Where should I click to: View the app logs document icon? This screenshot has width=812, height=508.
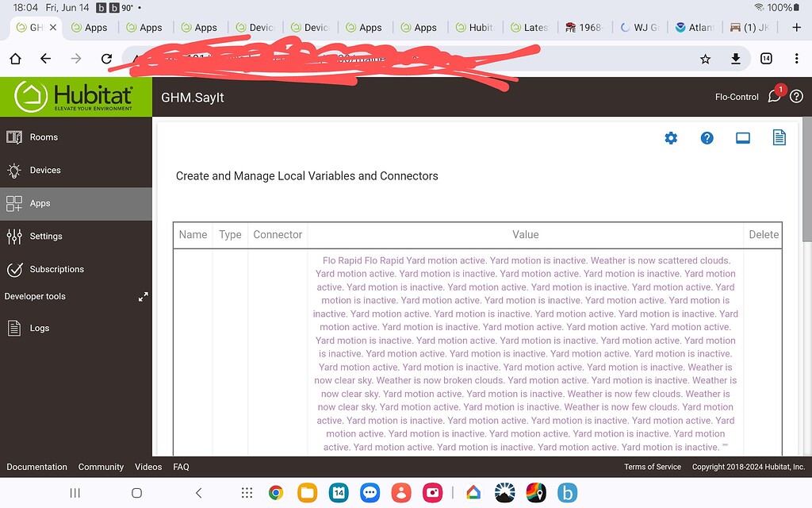click(x=779, y=137)
